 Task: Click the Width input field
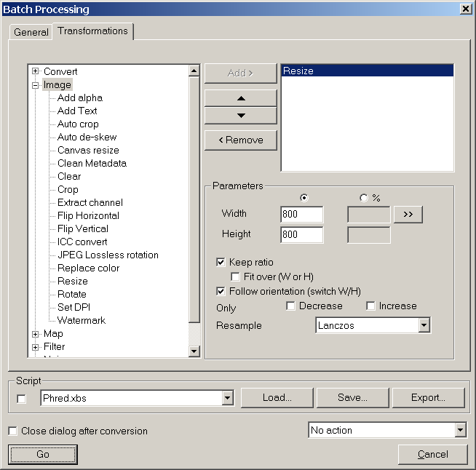click(301, 215)
